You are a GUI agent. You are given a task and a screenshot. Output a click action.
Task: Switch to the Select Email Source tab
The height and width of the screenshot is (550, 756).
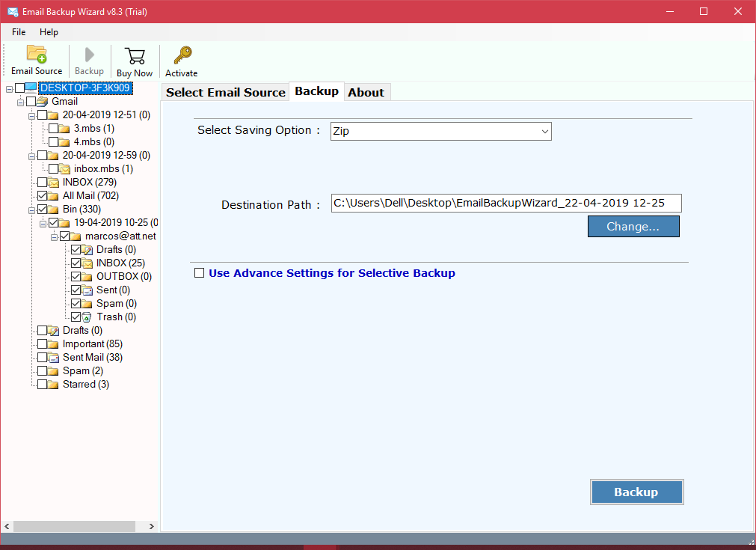tap(226, 92)
